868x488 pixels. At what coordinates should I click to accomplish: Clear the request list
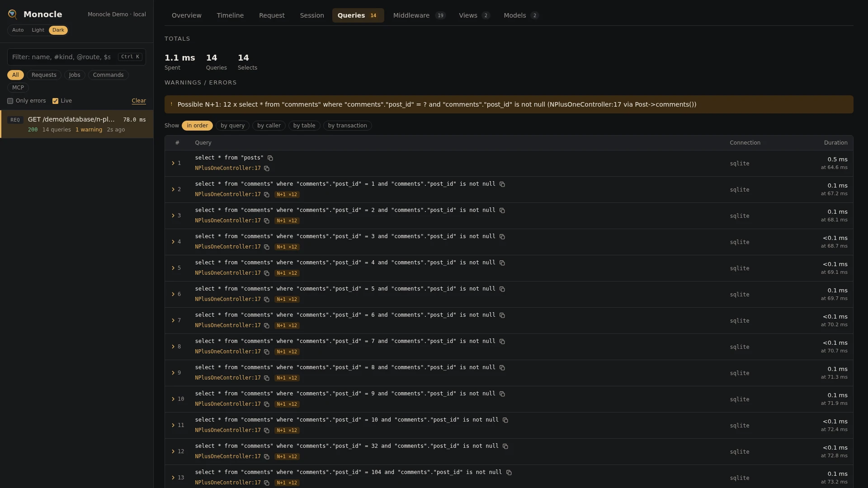pos(139,101)
